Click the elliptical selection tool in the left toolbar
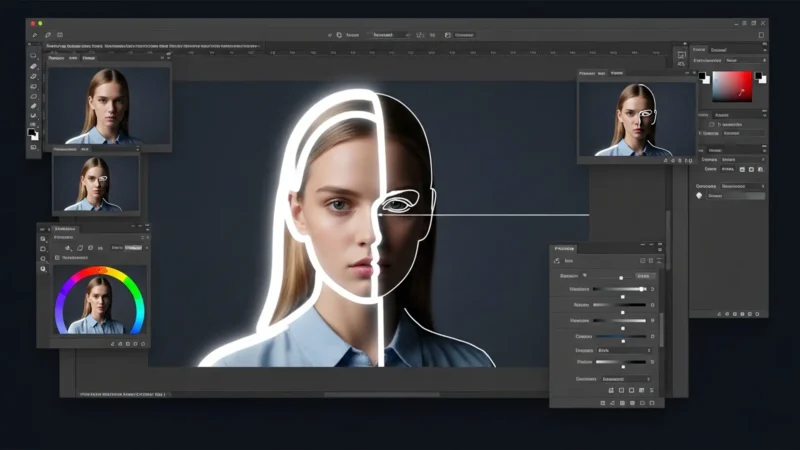The width and height of the screenshot is (800, 450). click(x=34, y=96)
